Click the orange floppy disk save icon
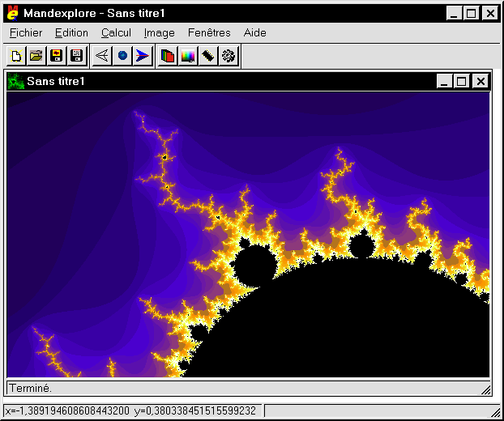Image resolution: width=504 pixels, height=421 pixels. click(57, 56)
